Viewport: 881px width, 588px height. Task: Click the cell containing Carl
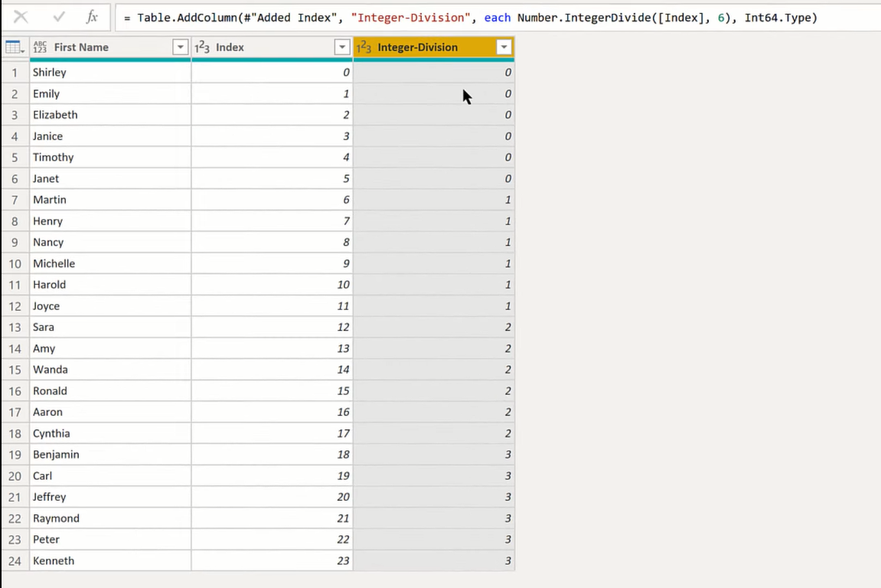pyautogui.click(x=111, y=476)
